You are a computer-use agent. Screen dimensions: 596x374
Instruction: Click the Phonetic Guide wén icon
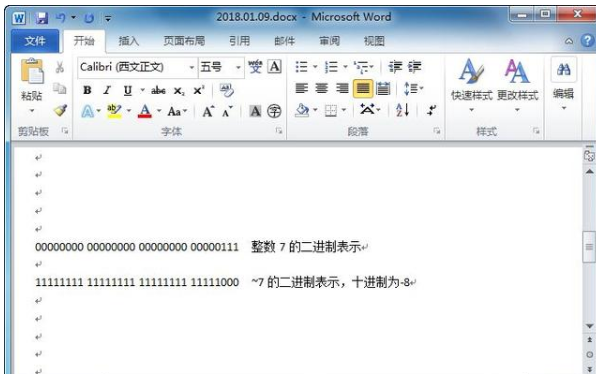255,67
